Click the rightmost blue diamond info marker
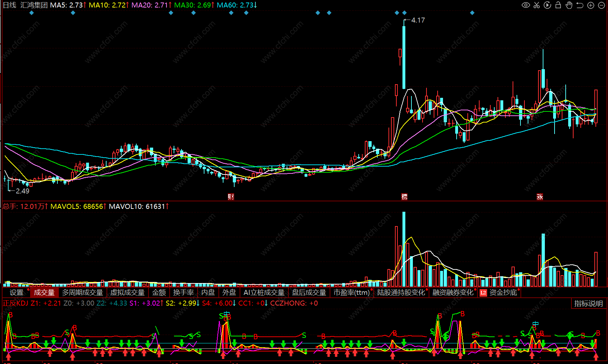608x364 pixels. pyautogui.click(x=472, y=13)
